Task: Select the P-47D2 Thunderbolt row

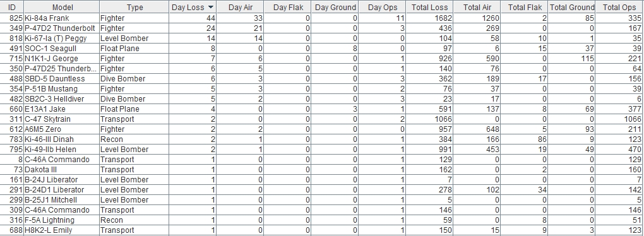Action: [x=322, y=28]
